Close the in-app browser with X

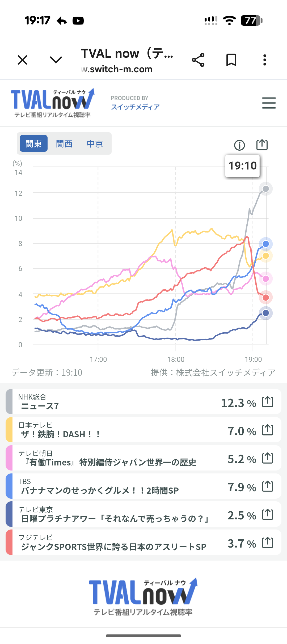point(23,60)
